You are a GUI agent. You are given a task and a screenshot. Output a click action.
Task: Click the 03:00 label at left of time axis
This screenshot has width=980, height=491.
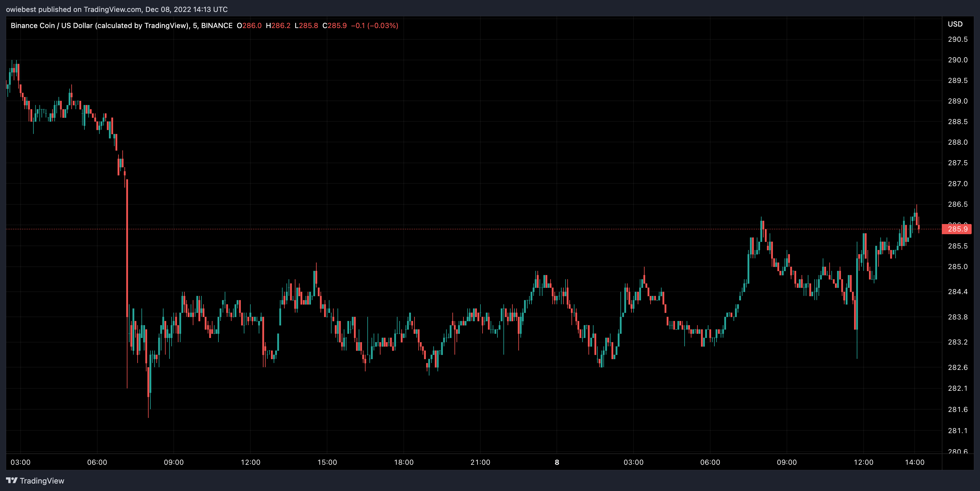coord(21,462)
